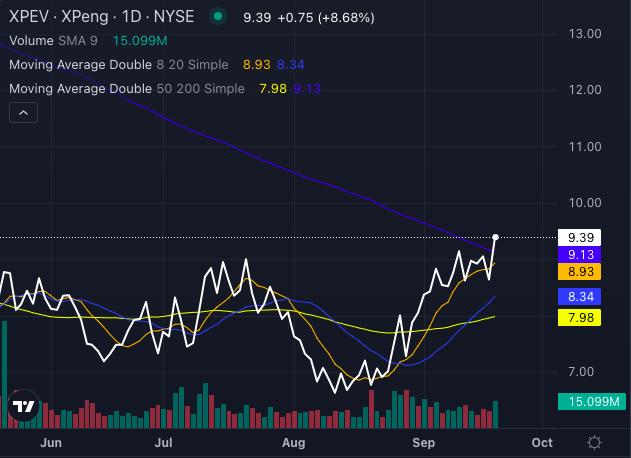Select Moving Average Double 8 20 Simple legend

tap(119, 64)
